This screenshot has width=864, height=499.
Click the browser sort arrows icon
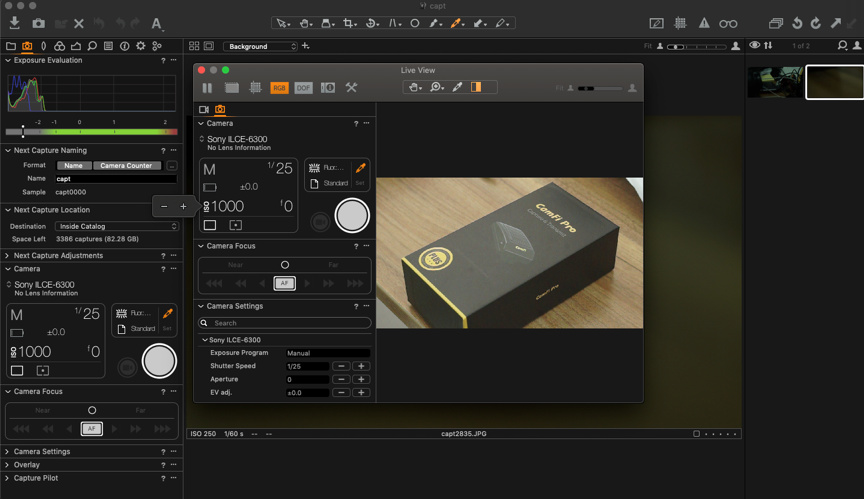click(x=768, y=45)
